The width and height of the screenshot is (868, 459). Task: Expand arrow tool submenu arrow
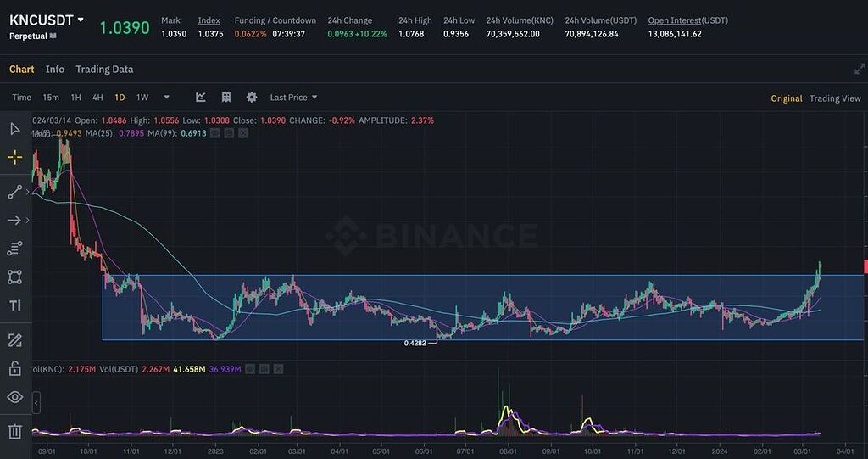28,220
